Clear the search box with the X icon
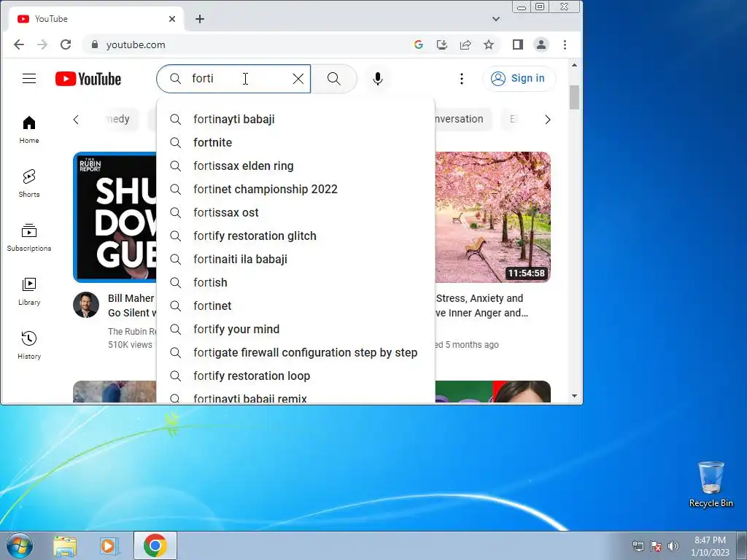 (298, 79)
